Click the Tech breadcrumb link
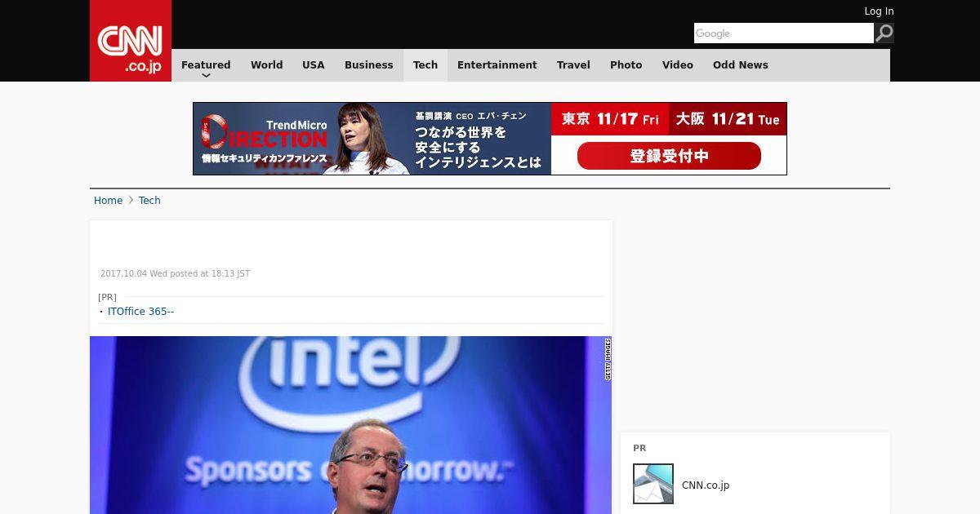Viewport: 980px width, 514px height. pos(149,201)
